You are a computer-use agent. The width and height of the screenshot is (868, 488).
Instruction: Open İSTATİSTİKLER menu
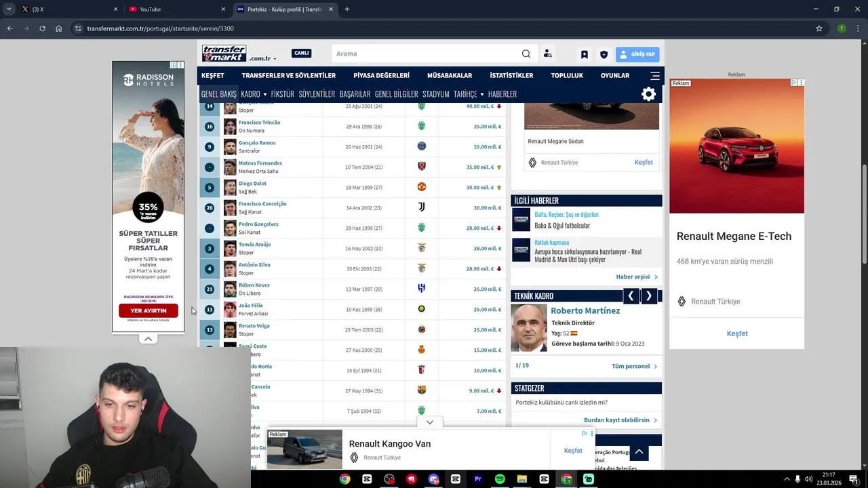(x=511, y=75)
